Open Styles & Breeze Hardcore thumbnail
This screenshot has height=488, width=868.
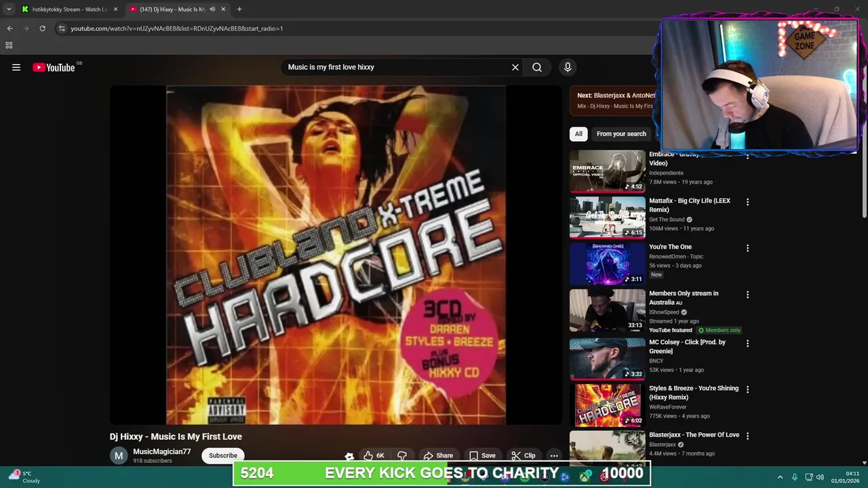(x=608, y=405)
